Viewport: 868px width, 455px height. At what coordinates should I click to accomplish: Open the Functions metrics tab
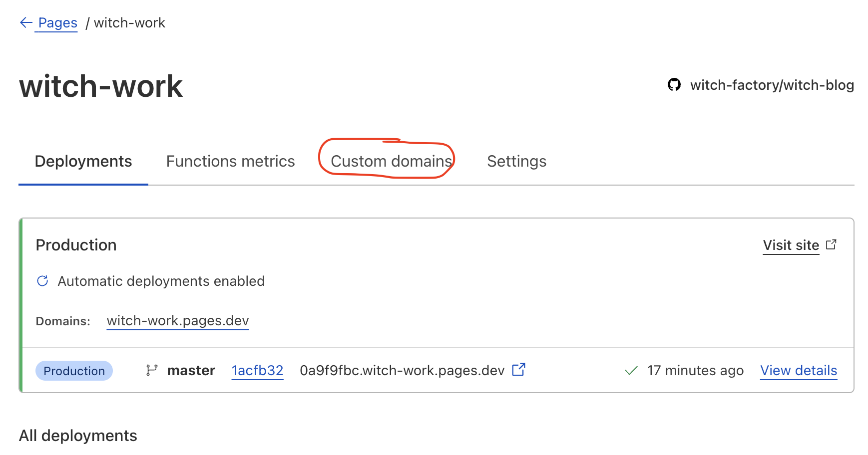coord(230,161)
